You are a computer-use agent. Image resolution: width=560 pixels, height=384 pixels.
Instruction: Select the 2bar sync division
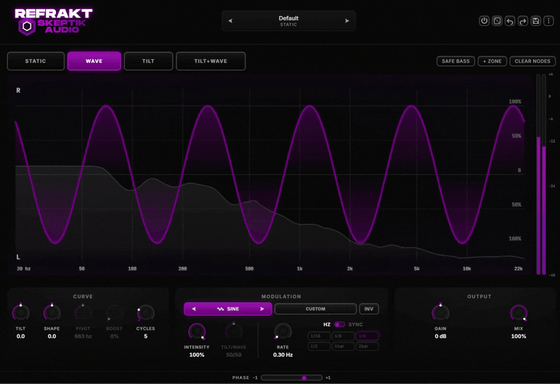(367, 346)
